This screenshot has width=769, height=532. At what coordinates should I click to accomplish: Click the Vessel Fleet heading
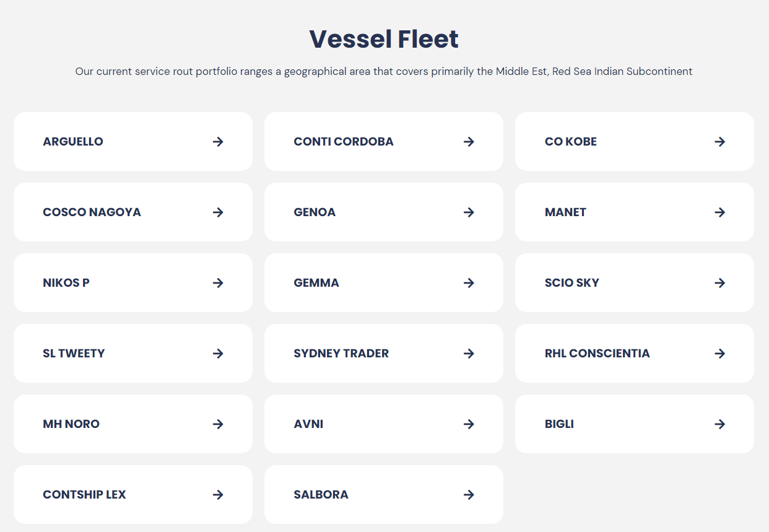point(384,39)
